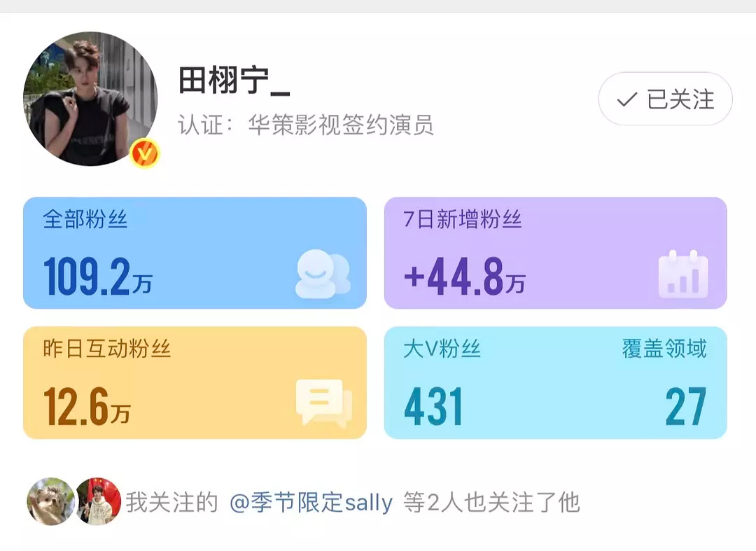Image resolution: width=756 pixels, height=551 pixels.
Task: Click the orange V verification badge
Action: (145, 153)
